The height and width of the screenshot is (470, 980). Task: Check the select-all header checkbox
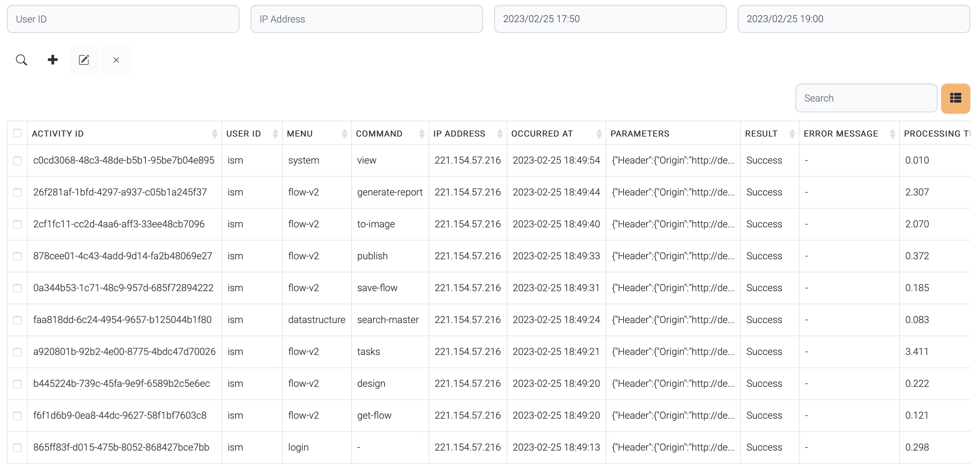17,133
